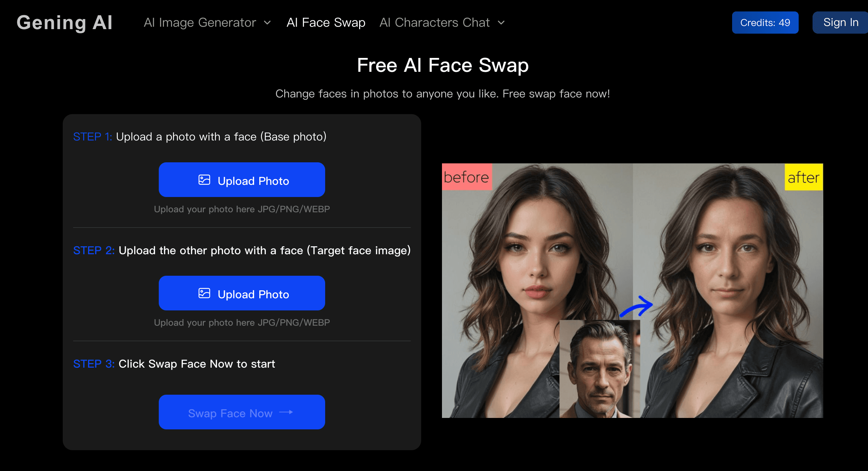The width and height of the screenshot is (868, 471).
Task: Expand the AI Image Generator chevron
Action: pos(267,23)
